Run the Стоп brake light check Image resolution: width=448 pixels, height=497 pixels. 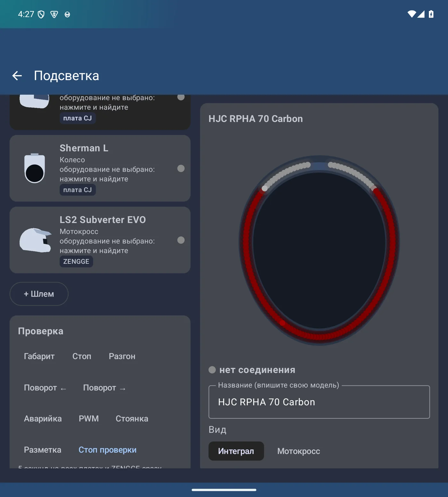coord(82,356)
